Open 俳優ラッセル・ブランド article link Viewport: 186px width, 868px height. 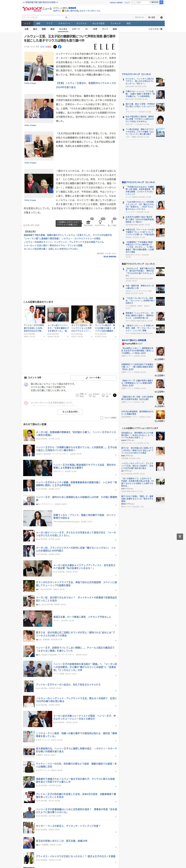[x=84, y=517]
